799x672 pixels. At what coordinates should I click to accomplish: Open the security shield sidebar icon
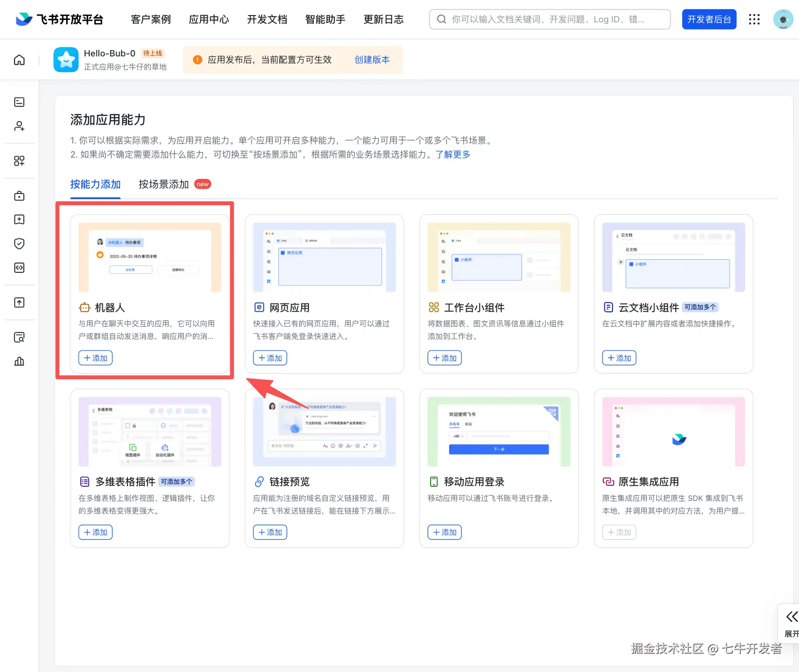[x=19, y=243]
